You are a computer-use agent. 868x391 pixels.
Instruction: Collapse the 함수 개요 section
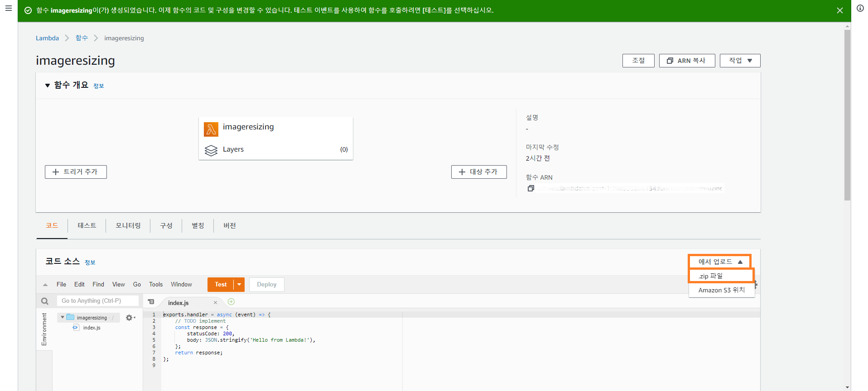pyautogui.click(x=47, y=85)
